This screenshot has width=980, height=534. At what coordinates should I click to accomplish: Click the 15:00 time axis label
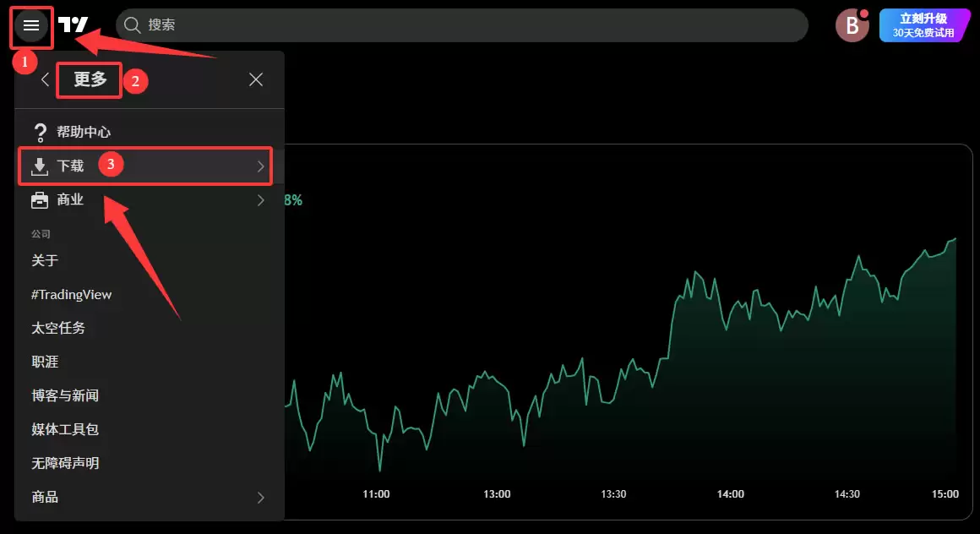(x=945, y=494)
